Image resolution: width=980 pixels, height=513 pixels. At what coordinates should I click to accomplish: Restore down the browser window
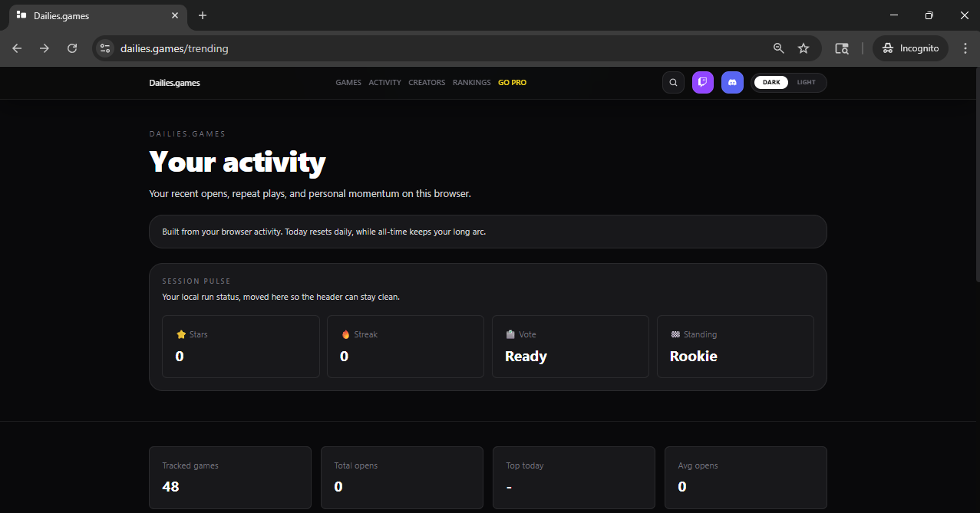(x=929, y=15)
